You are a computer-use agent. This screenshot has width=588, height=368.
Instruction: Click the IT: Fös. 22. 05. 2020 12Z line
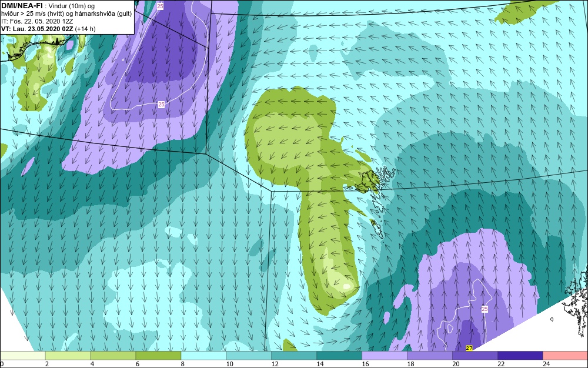pos(37,21)
